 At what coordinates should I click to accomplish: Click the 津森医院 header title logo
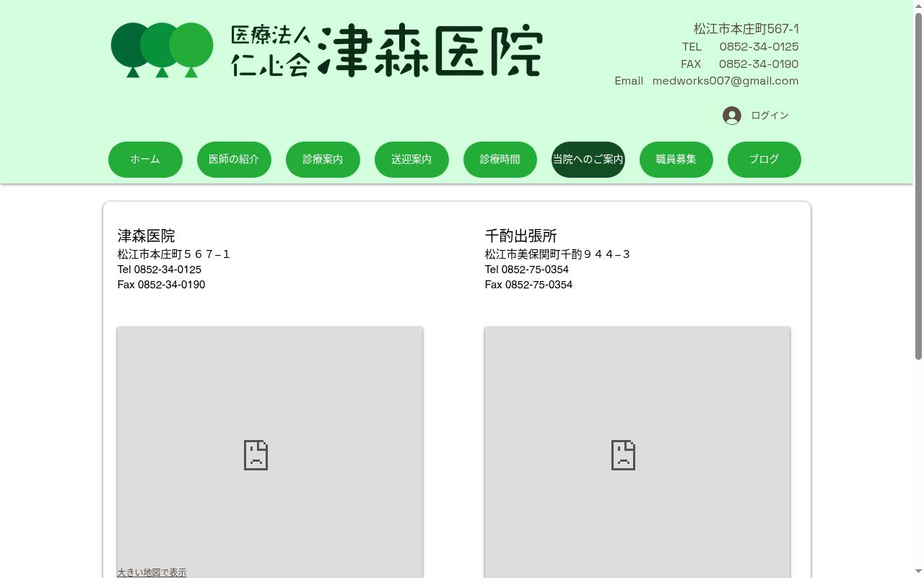(x=430, y=50)
